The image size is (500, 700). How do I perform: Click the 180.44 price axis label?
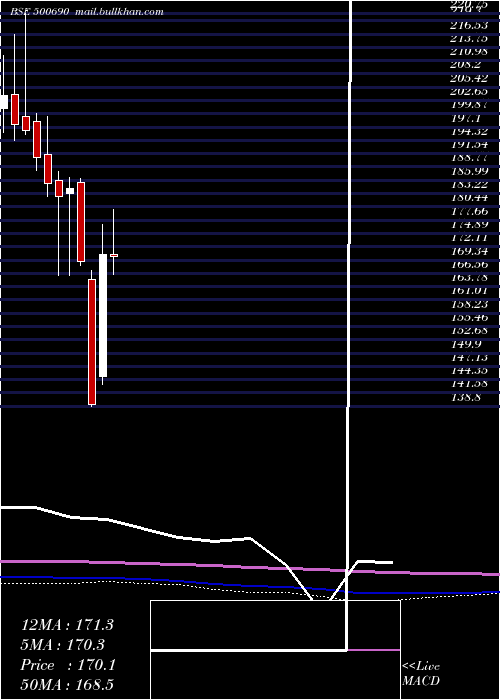[469, 197]
